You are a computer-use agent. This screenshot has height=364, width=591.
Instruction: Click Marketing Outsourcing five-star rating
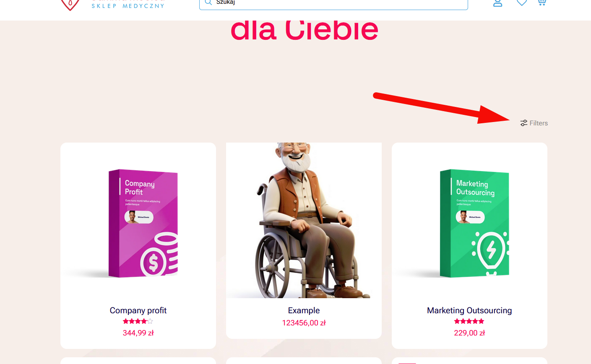pos(469,321)
